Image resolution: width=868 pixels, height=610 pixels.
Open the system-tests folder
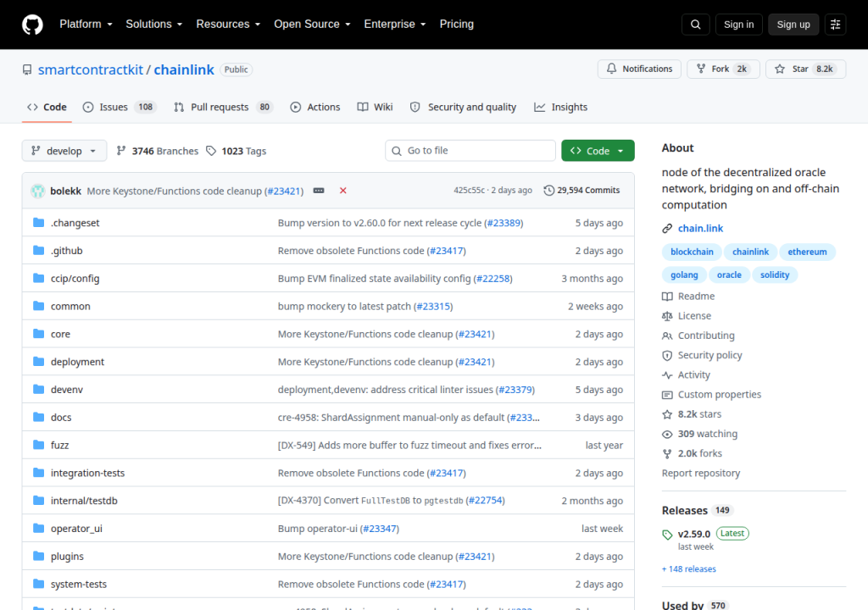click(79, 584)
